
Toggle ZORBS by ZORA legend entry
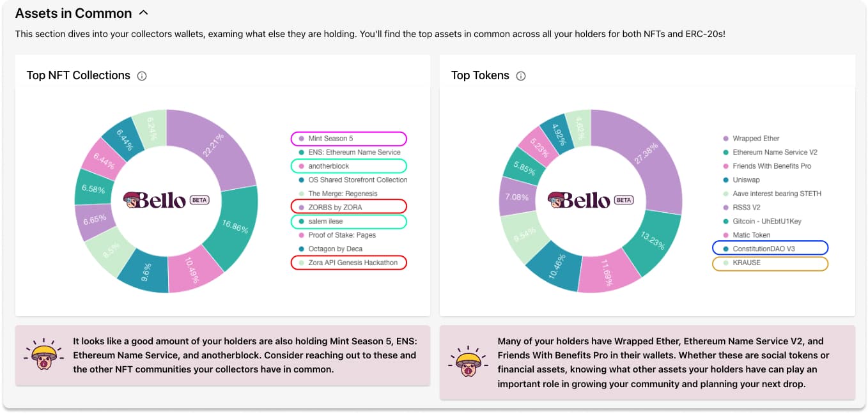point(348,207)
